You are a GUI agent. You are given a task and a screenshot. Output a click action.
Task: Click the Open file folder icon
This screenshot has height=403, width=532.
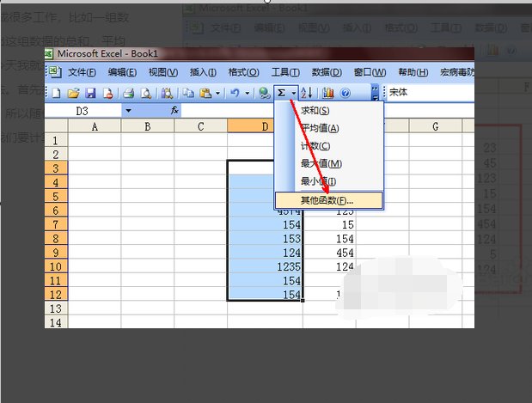pyautogui.click(x=73, y=93)
